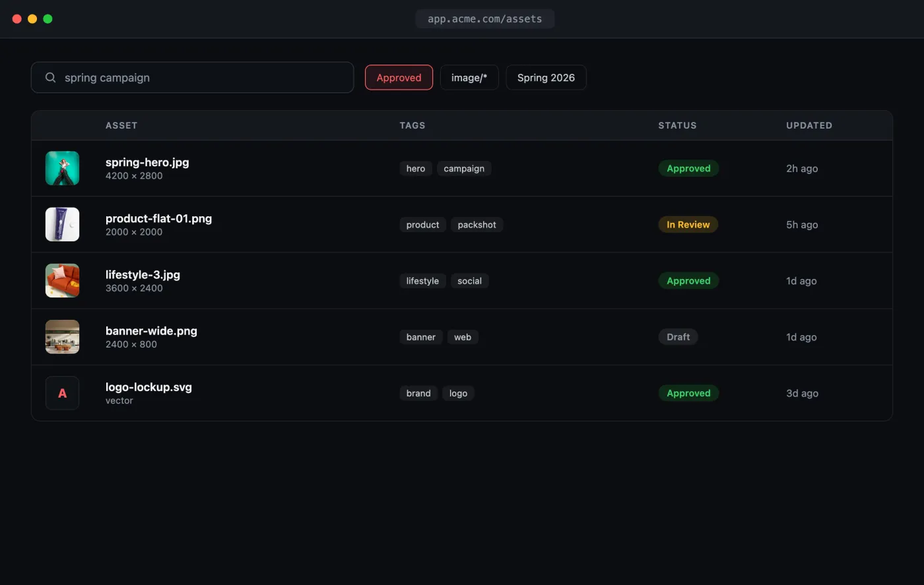Click the Approved status on spring-hero.jpg
The width and height of the screenshot is (924, 585).
pos(688,168)
